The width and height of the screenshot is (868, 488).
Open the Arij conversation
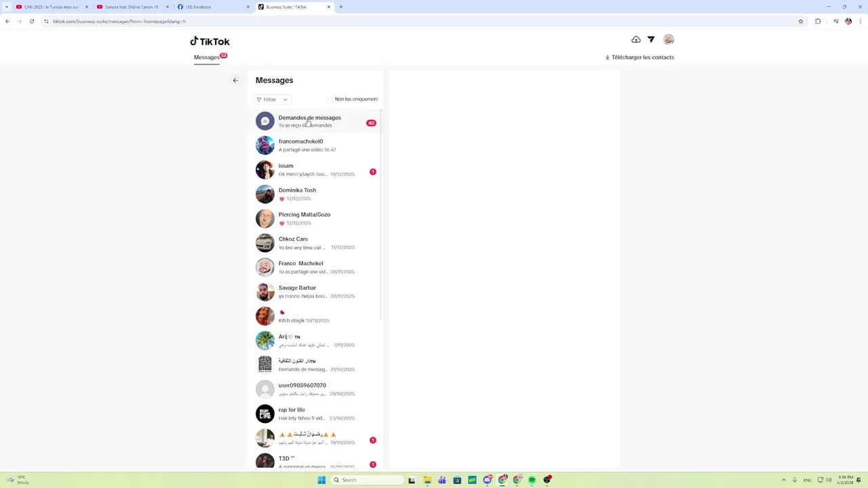coord(315,340)
